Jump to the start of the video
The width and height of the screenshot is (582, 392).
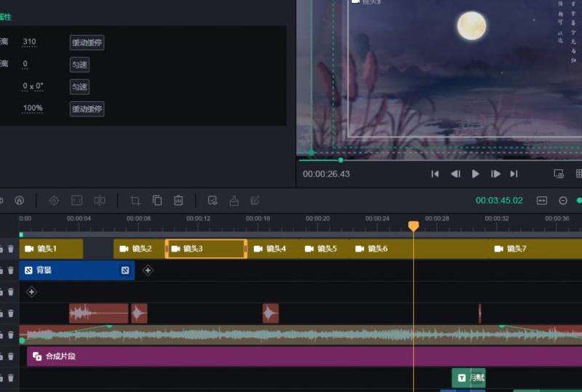[435, 174]
